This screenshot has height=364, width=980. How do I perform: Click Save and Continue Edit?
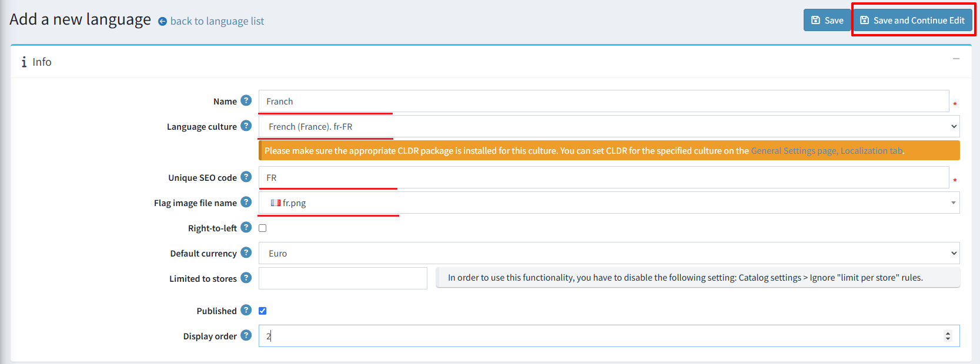(912, 21)
